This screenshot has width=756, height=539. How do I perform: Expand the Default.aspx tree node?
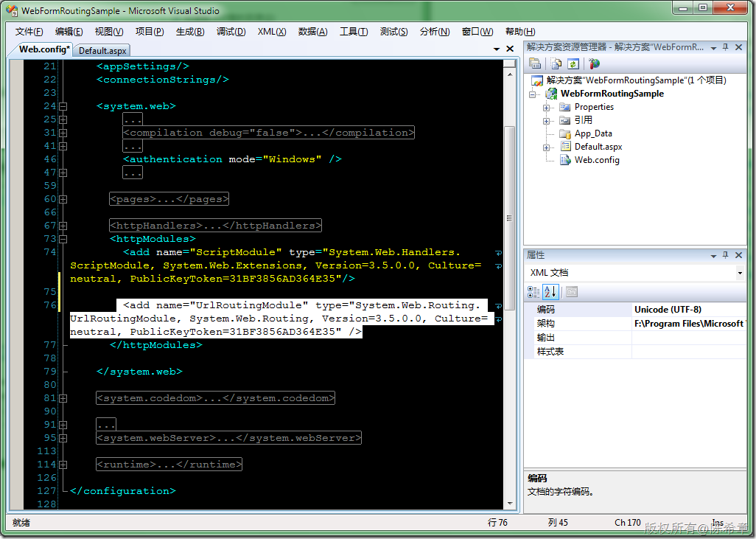click(x=546, y=147)
